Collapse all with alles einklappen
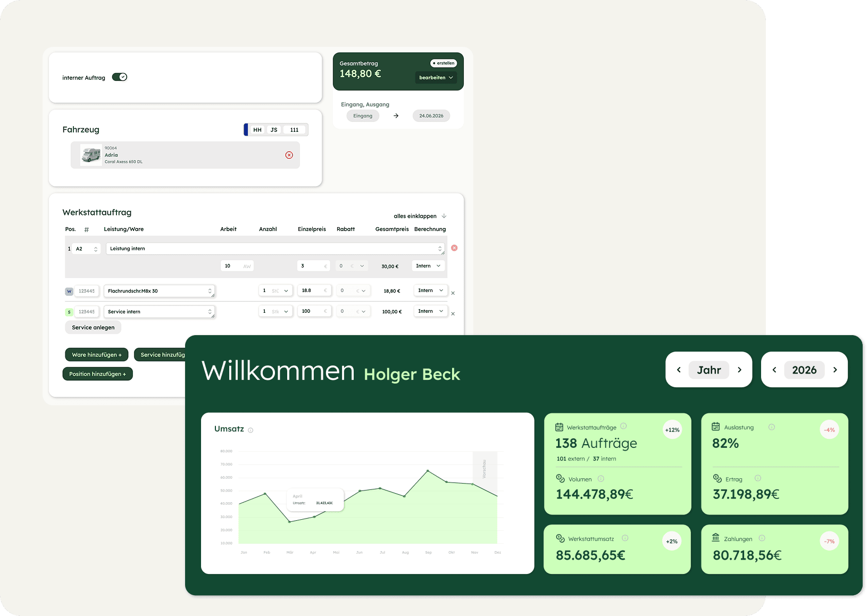Image resolution: width=868 pixels, height=616 pixels. click(420, 216)
